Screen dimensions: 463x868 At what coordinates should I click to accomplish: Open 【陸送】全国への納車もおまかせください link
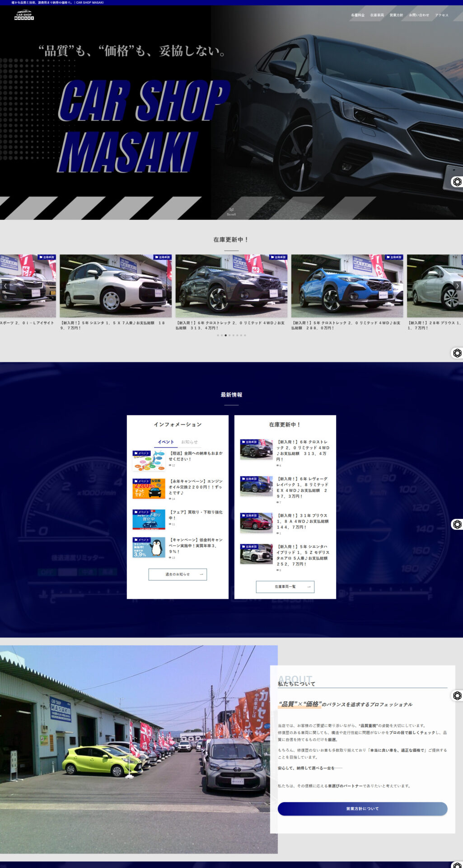[x=196, y=456]
